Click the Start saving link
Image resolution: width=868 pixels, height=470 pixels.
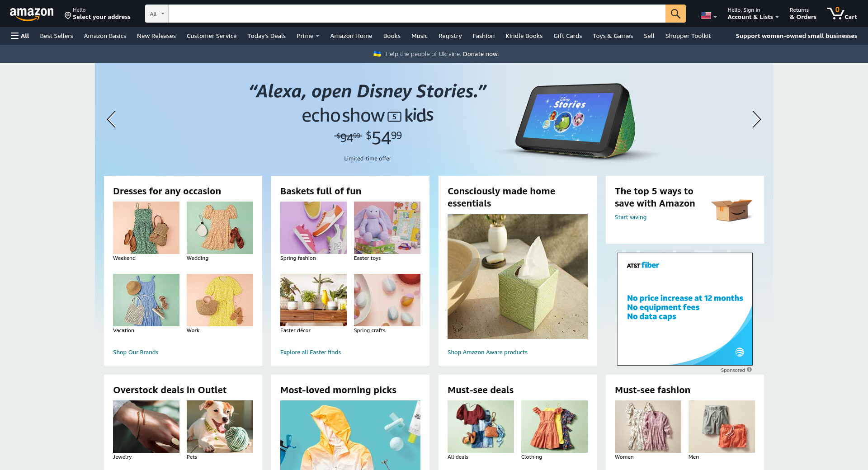click(x=631, y=217)
